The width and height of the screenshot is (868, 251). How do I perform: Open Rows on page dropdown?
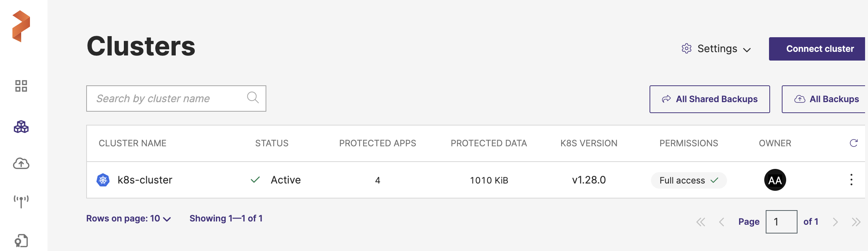click(129, 219)
